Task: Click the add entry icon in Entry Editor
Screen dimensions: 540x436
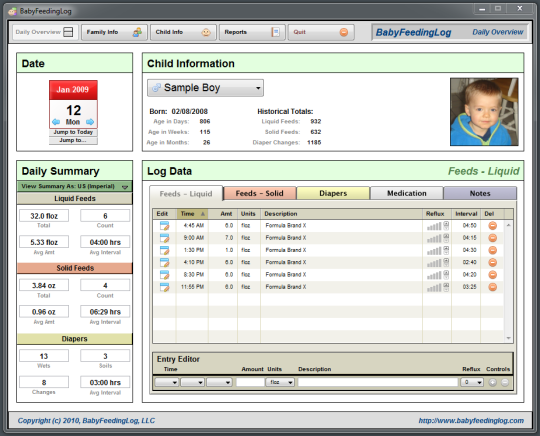Action: coord(493,382)
